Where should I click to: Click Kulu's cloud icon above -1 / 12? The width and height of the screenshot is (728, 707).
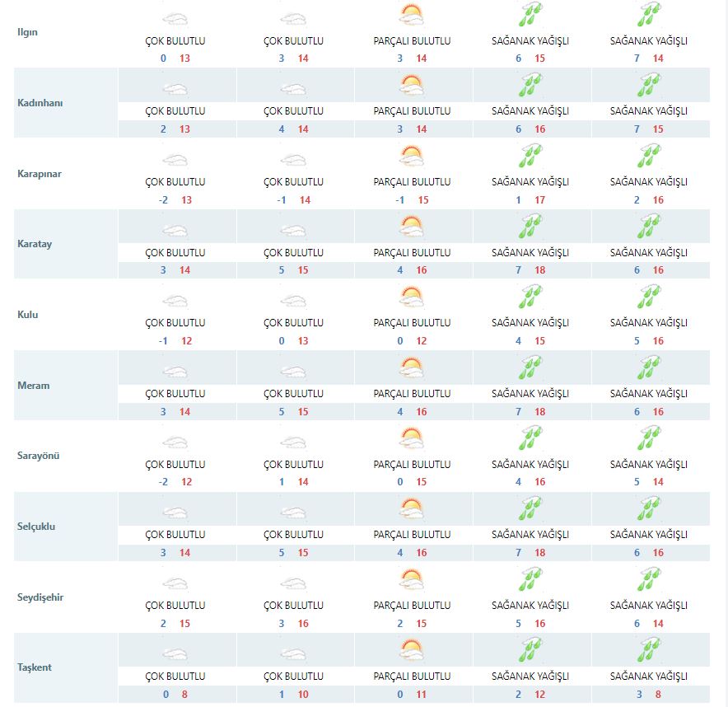175,301
